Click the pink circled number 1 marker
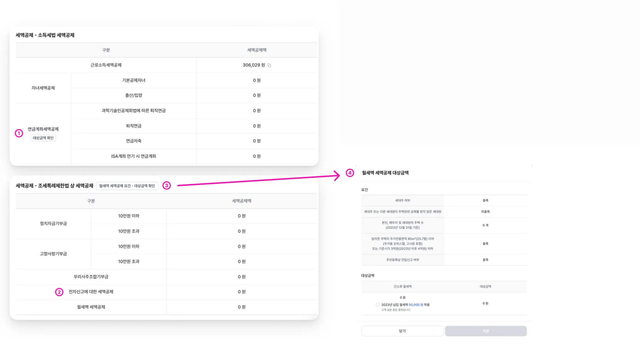This screenshot has width=644, height=344. (x=19, y=133)
